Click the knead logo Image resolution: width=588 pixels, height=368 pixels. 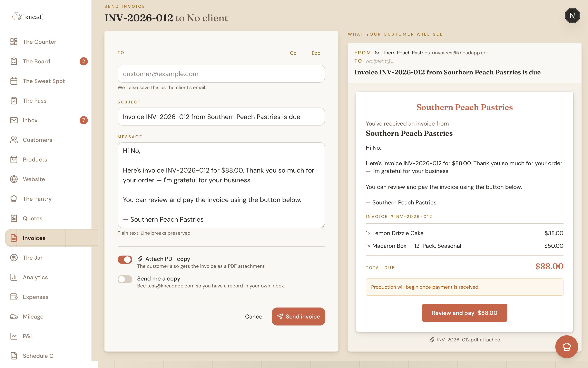point(27,17)
